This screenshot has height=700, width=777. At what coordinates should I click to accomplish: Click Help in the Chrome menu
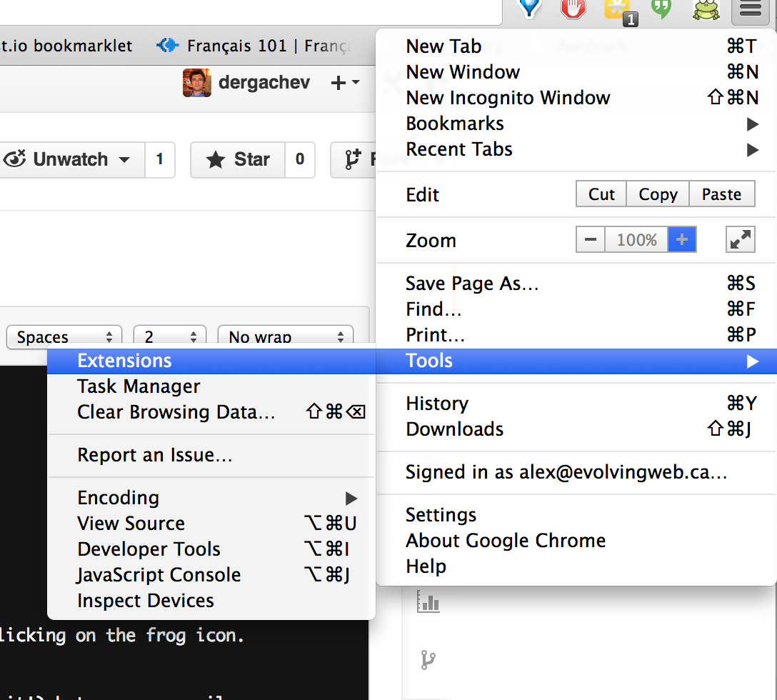pyautogui.click(x=576, y=566)
